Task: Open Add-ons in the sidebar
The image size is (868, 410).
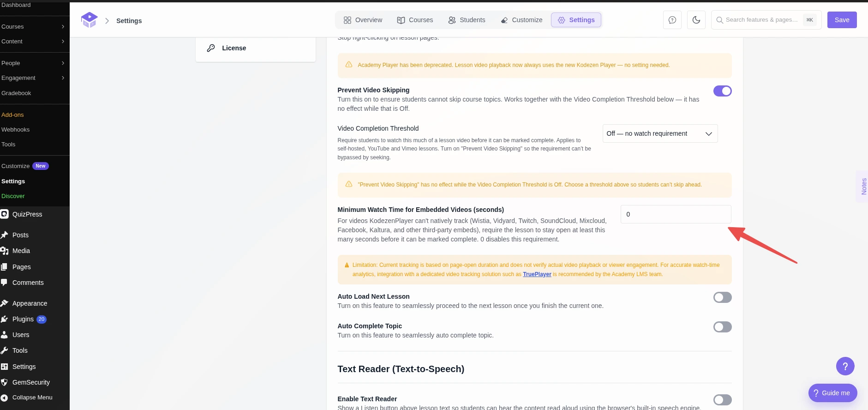Action: pos(12,115)
